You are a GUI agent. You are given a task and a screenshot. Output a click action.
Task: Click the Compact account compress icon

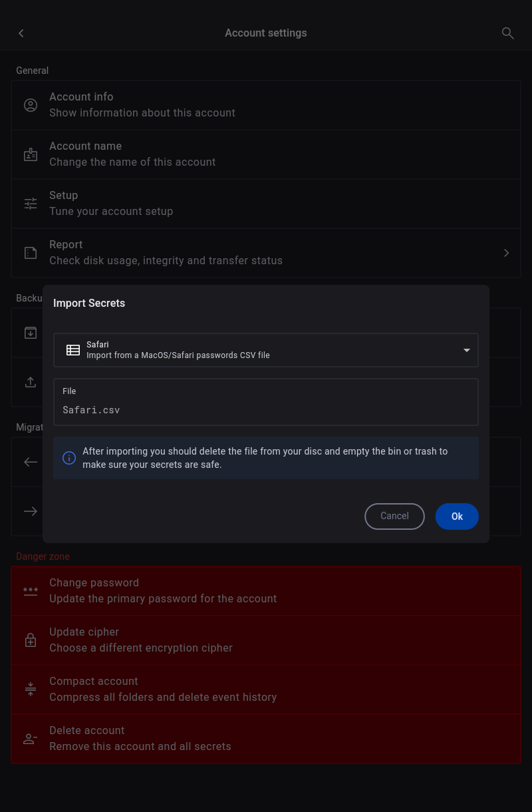(31, 690)
